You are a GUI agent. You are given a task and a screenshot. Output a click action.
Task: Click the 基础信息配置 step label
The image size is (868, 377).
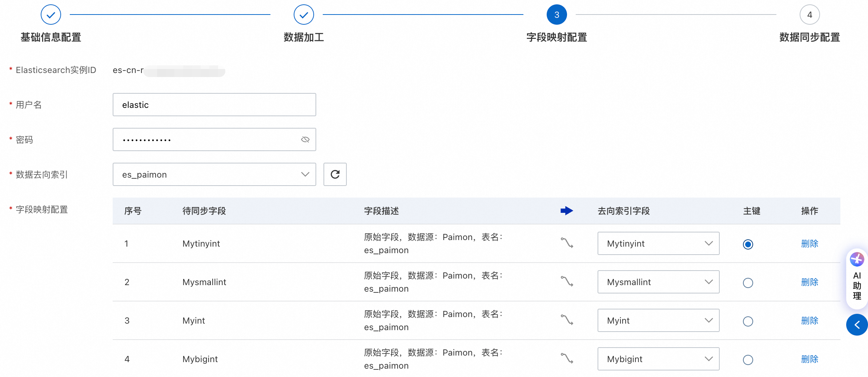click(x=51, y=37)
